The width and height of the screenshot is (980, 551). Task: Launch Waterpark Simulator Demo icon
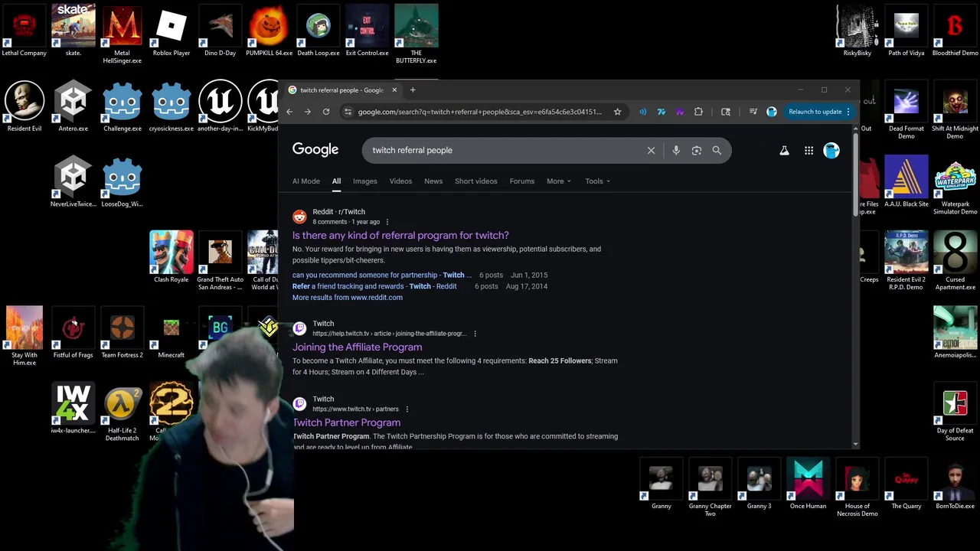click(955, 185)
